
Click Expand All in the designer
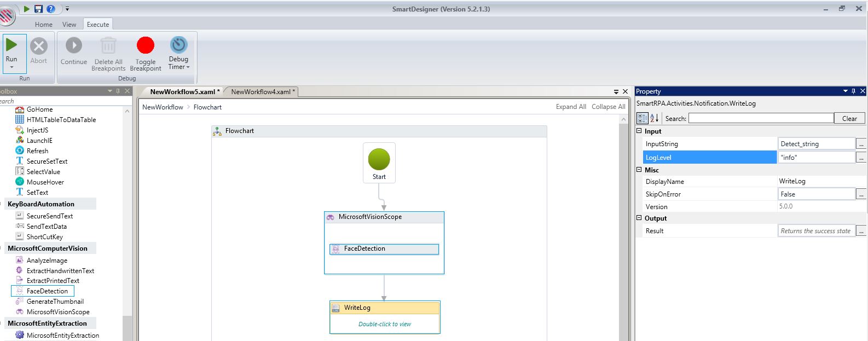571,107
